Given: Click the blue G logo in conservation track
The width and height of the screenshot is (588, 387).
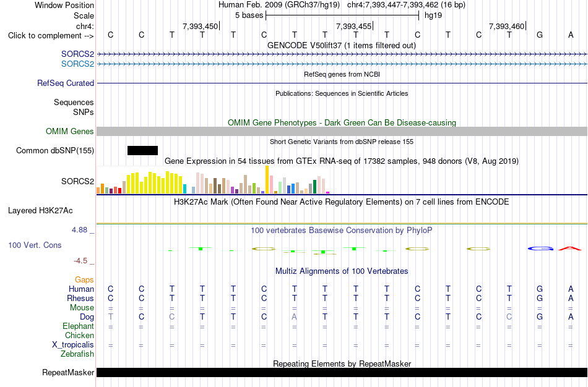Looking at the screenshot, I should (540, 249).
